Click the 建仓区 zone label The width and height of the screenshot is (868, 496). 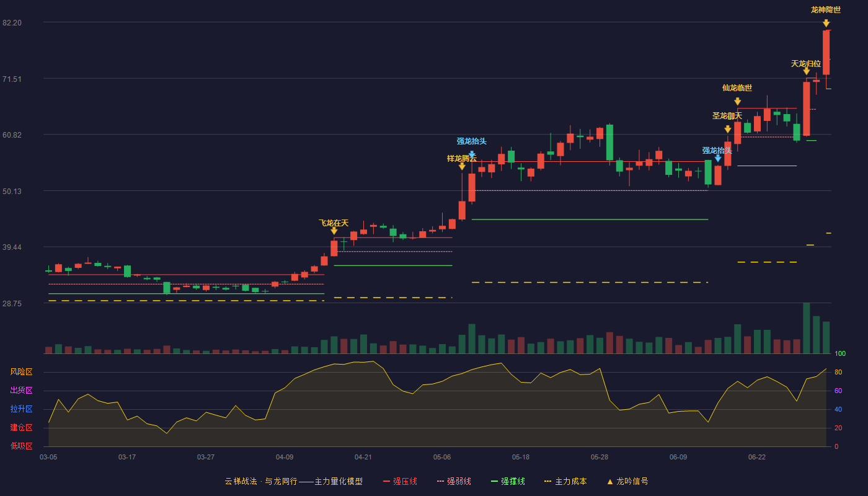pyautogui.click(x=21, y=428)
